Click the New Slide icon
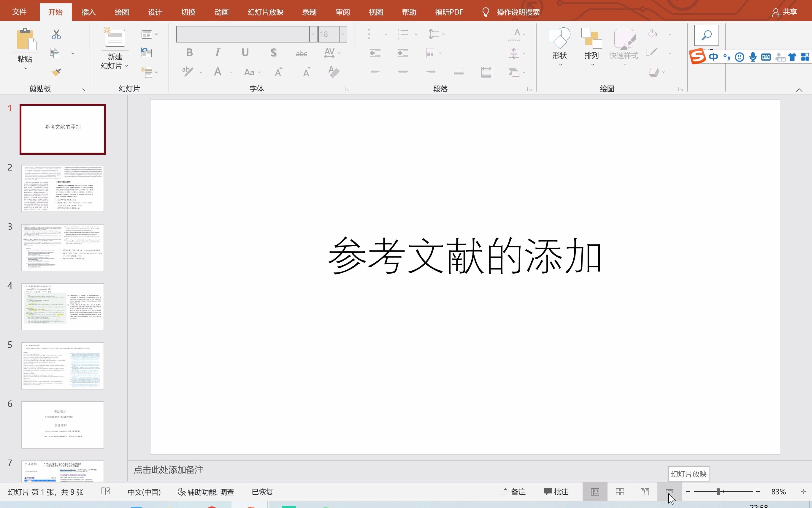This screenshot has width=812, height=508. [115, 37]
